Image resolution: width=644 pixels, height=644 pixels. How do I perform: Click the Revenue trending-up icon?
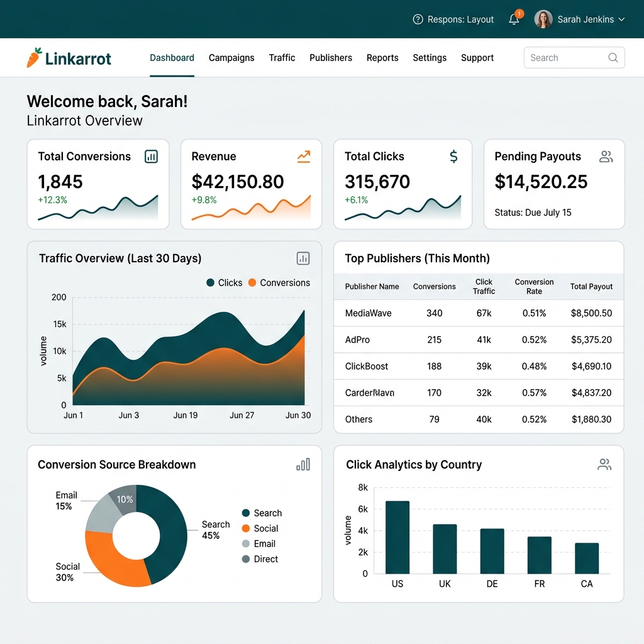point(304,157)
